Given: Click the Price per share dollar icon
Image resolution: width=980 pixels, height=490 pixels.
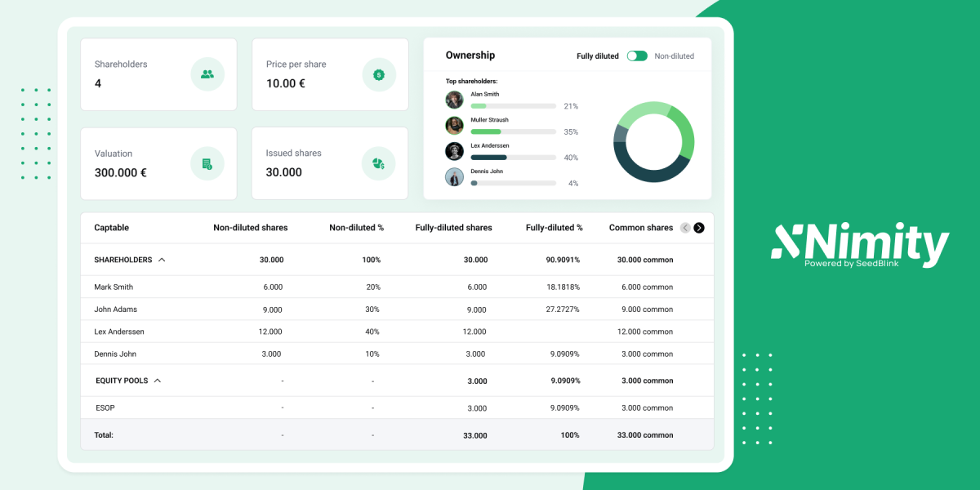Looking at the screenshot, I should pyautogui.click(x=379, y=74).
